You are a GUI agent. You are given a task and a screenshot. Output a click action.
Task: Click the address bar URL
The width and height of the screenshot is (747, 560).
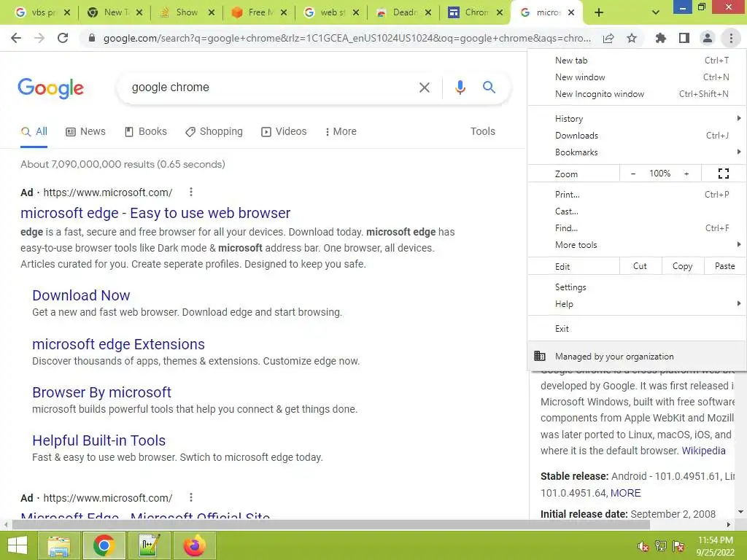tap(347, 38)
